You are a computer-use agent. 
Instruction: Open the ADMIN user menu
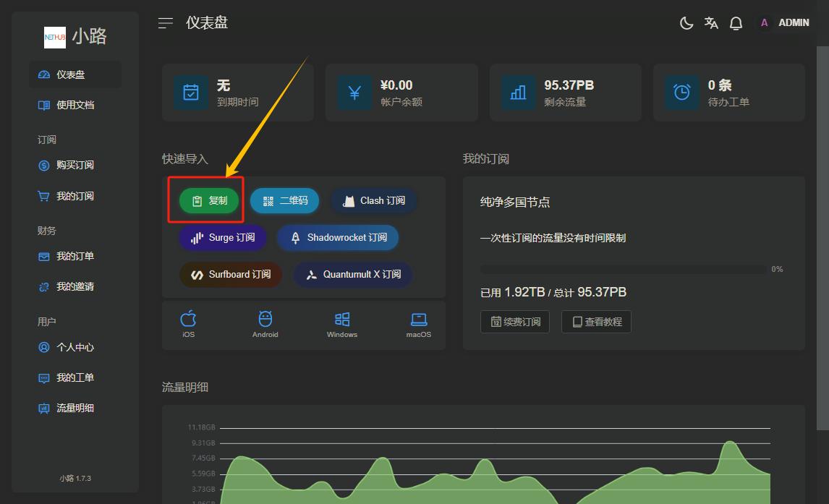click(x=784, y=23)
